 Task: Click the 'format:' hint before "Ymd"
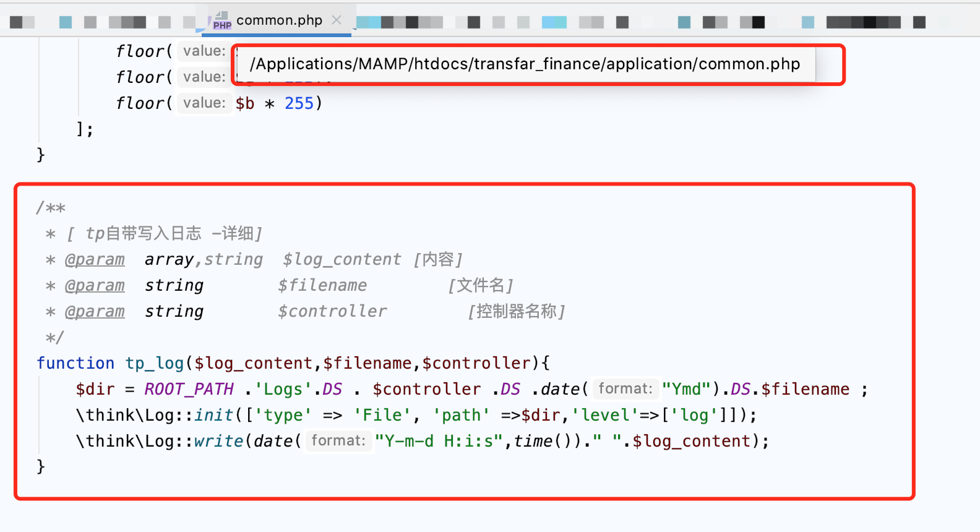(625, 388)
